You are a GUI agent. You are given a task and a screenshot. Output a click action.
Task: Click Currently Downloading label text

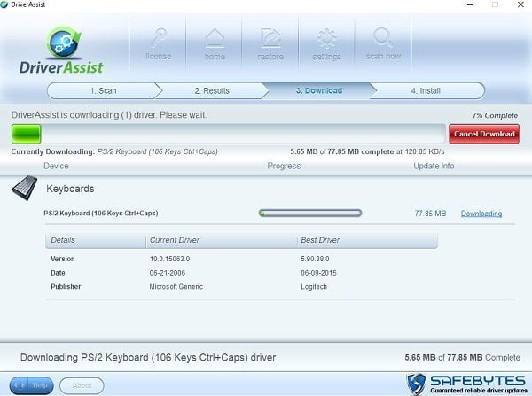[x=52, y=151]
